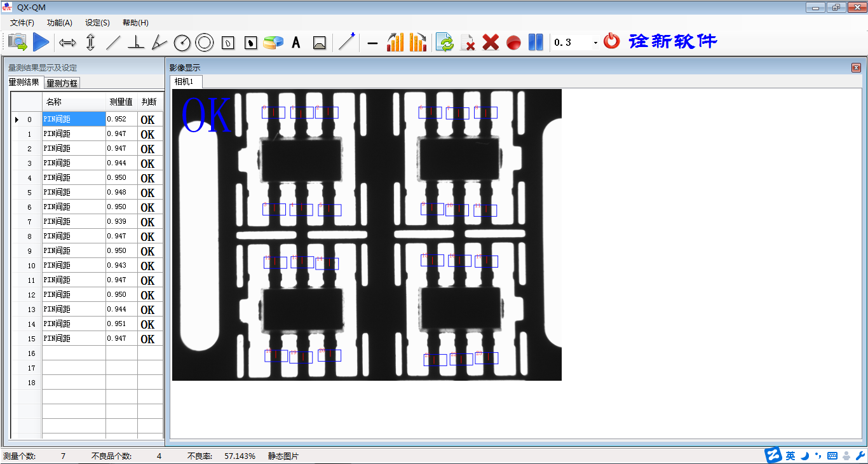Select the angle measurement tool
This screenshot has width=868, height=464.
(159, 43)
